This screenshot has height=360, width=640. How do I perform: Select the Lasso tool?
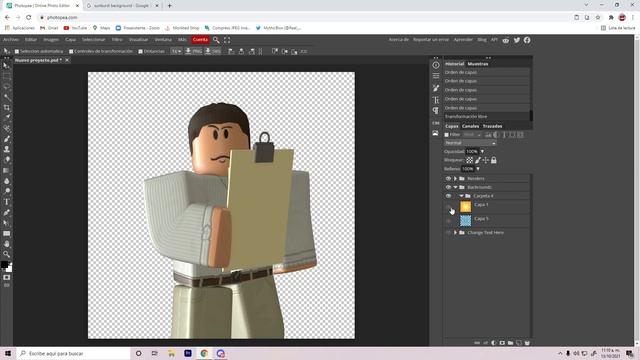[7, 87]
